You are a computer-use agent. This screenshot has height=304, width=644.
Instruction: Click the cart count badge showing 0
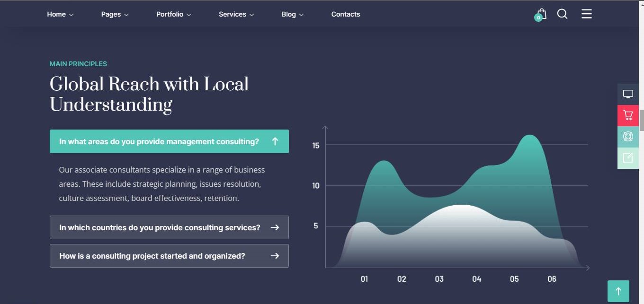[x=538, y=17]
